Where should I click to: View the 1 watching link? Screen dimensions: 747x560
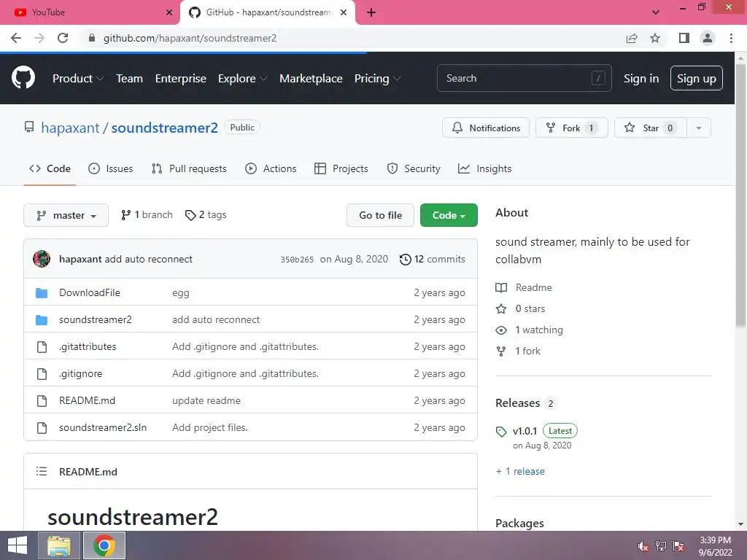[530, 330]
